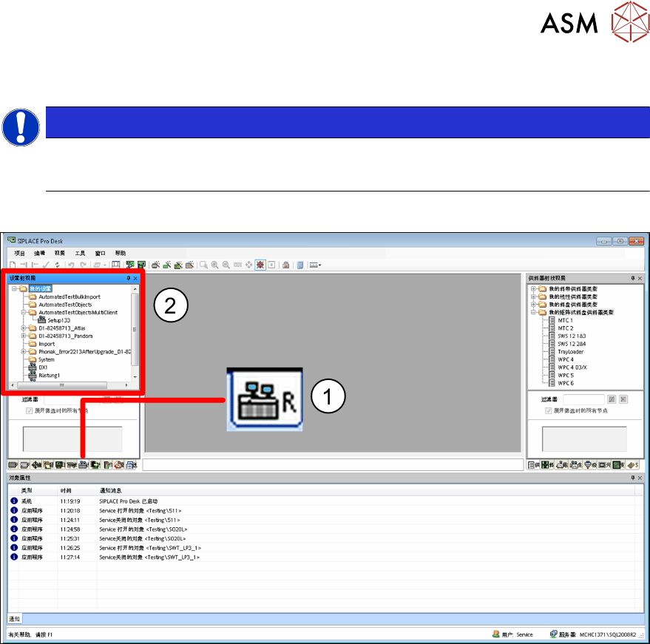
Task: Click the 通知 tab at bottom
Action: [15, 619]
